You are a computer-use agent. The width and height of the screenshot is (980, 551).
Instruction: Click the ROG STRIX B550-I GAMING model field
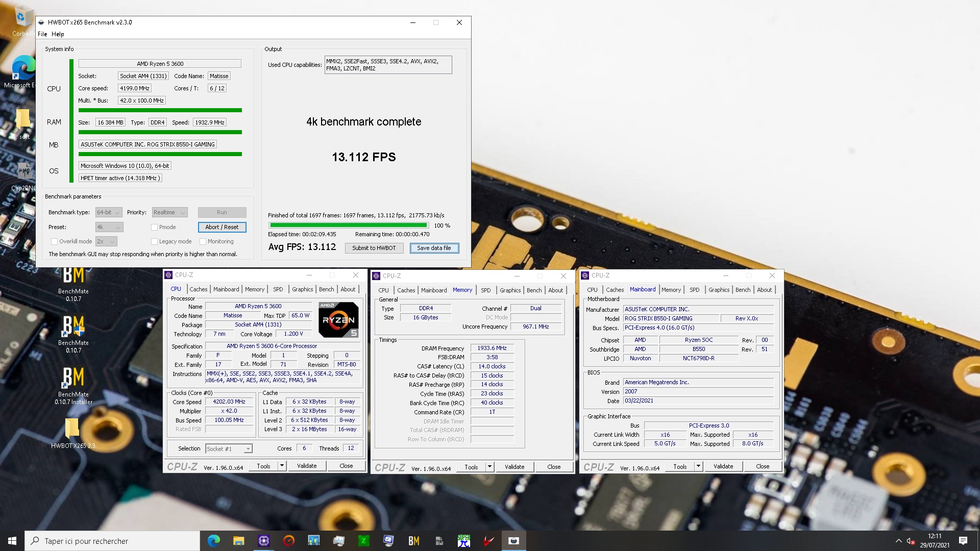point(671,319)
